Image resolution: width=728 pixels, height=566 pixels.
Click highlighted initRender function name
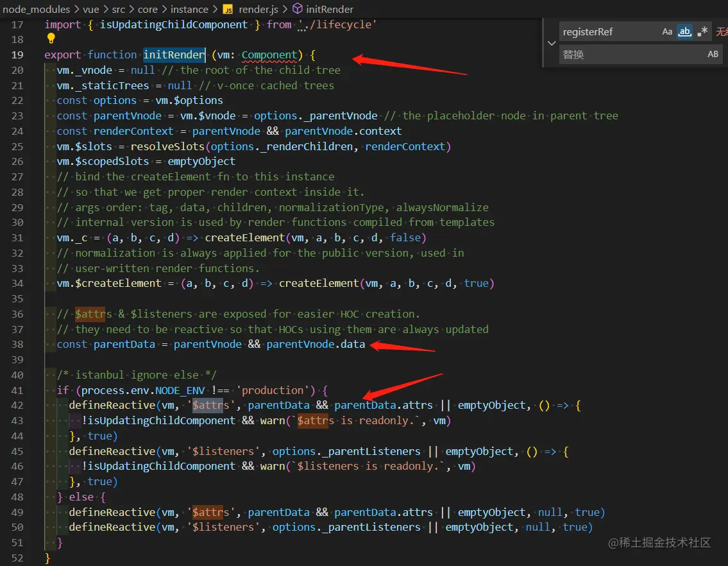pos(174,55)
